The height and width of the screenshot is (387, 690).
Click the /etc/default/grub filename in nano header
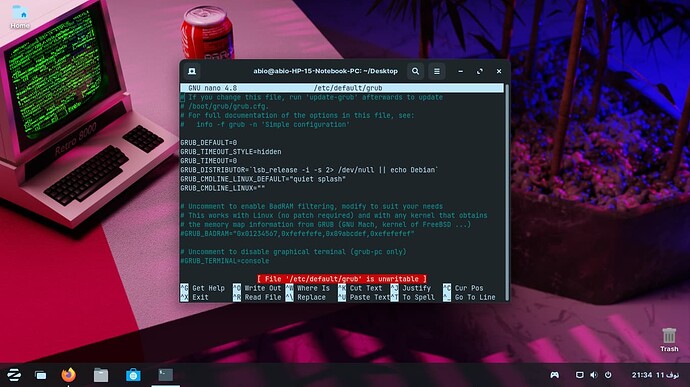[x=348, y=88]
